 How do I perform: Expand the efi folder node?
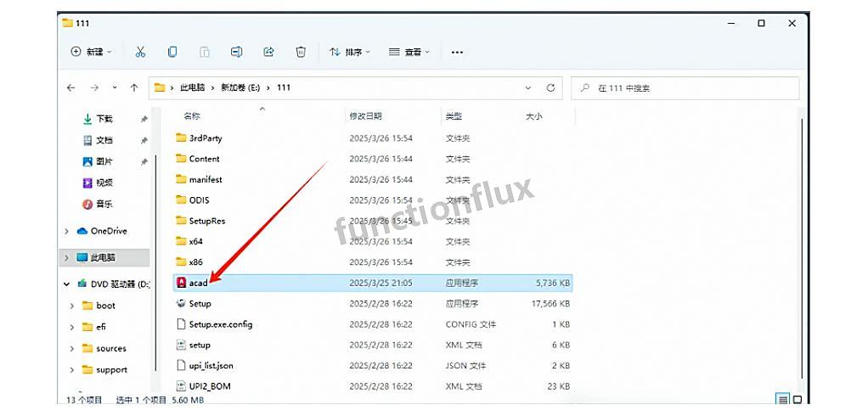tap(72, 327)
